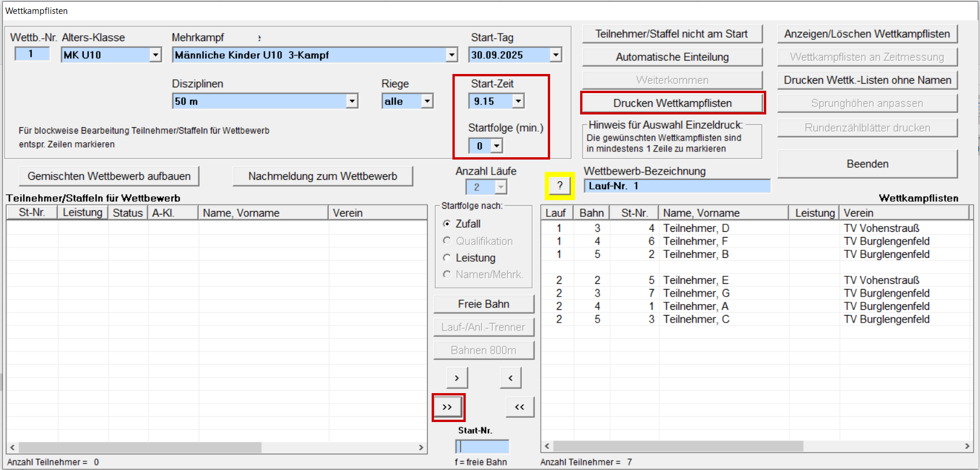Select the Teilnehmer, D row in Wettkampflisten
This screenshot has width=980, height=470.
[696, 228]
